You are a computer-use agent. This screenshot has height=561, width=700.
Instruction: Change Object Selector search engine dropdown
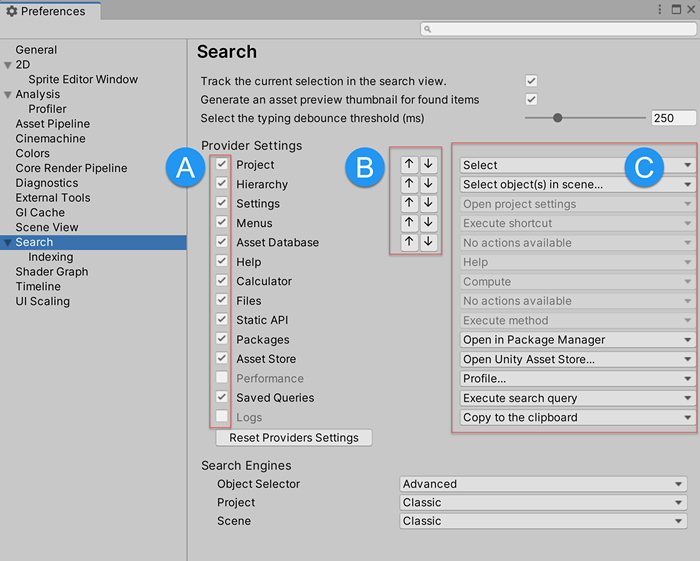tap(543, 484)
